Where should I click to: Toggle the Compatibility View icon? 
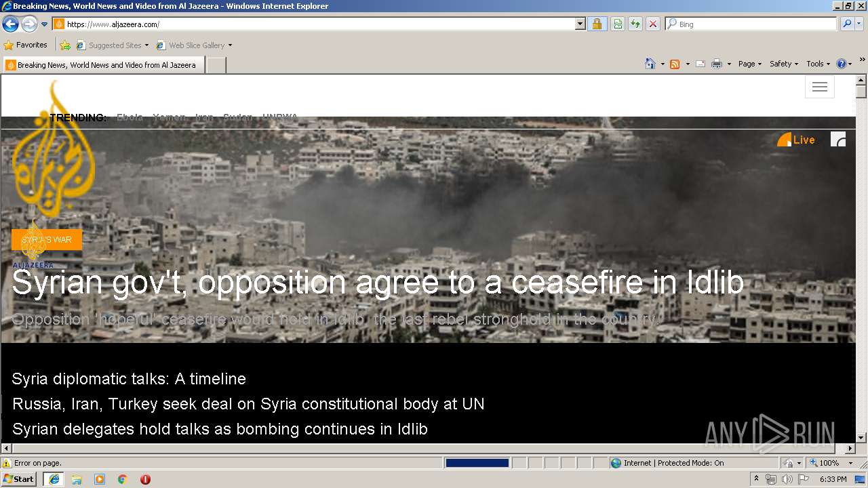[x=618, y=24]
